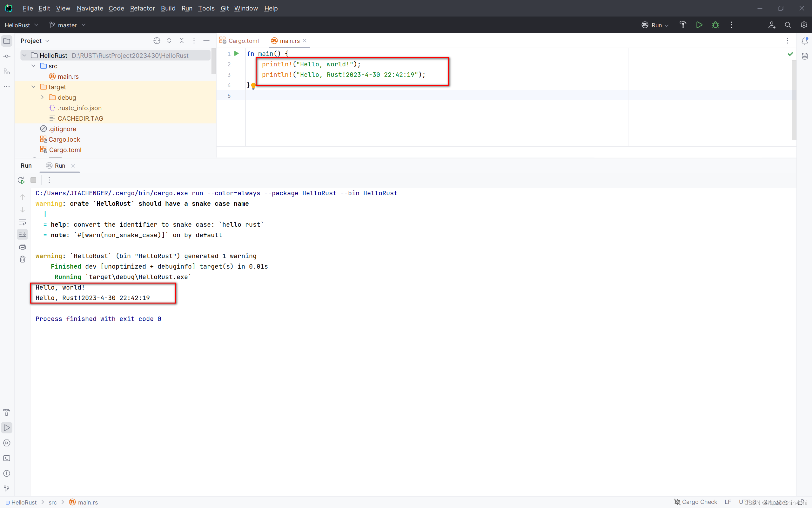Open editor tabs options menu
This screenshot has height=508, width=812.
point(788,41)
